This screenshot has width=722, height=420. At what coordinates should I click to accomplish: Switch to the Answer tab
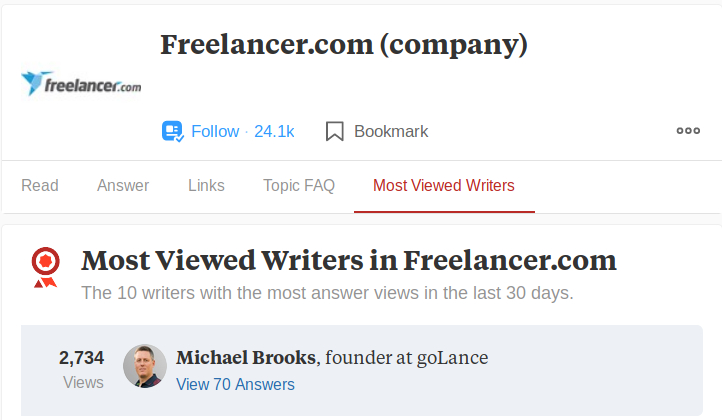tap(123, 185)
